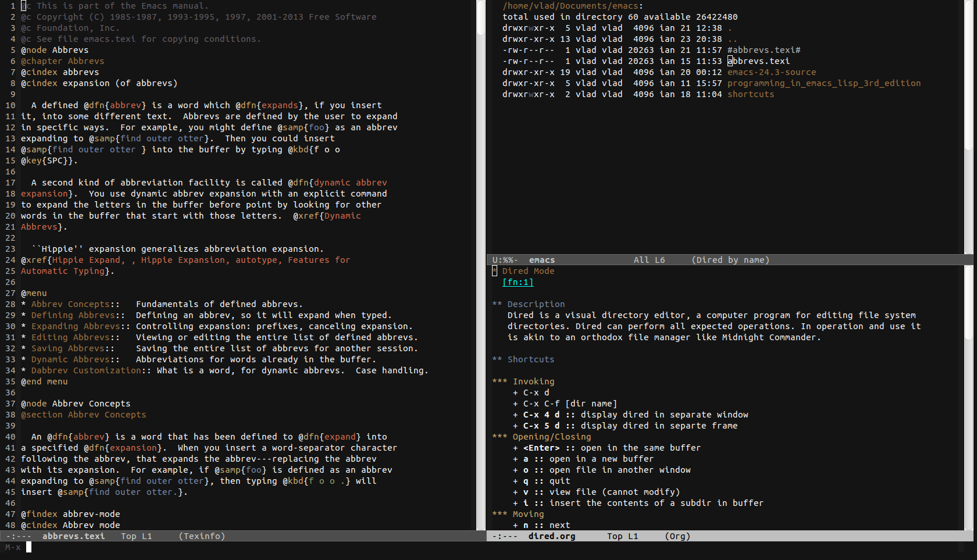Click the 'total used in directory' line
The image size is (977, 560).
coord(620,17)
